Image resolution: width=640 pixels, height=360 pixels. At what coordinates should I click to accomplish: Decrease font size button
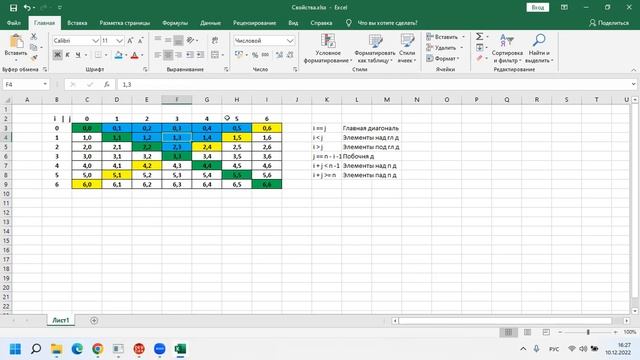point(140,40)
